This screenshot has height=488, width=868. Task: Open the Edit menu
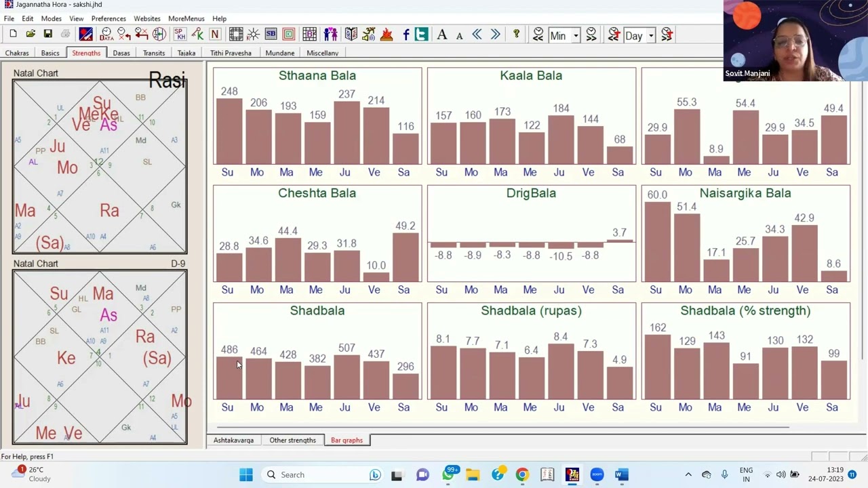tap(28, 18)
